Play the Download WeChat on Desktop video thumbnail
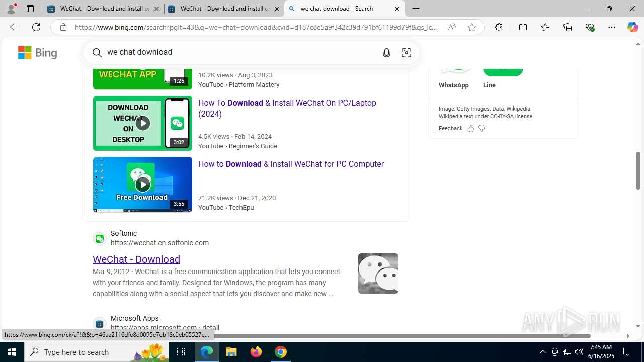Image resolution: width=644 pixels, height=362 pixels. pos(142,123)
